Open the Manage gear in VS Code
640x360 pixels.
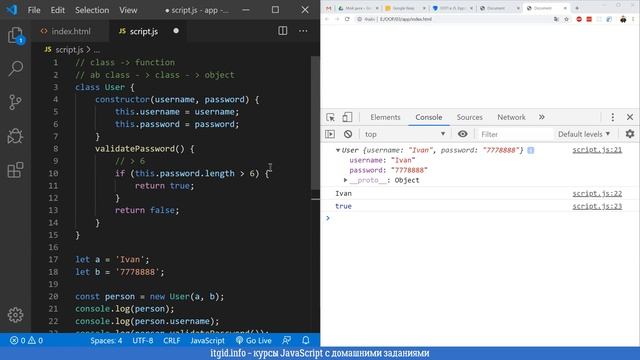(16, 315)
